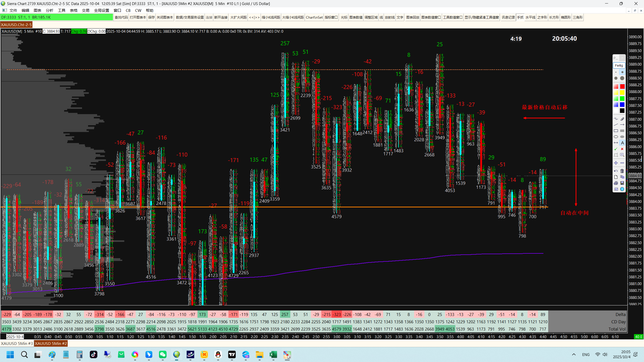Viewport: 644px width, 362px height.
Task: Click the floppy disk save icon
Action: tap(622, 183)
